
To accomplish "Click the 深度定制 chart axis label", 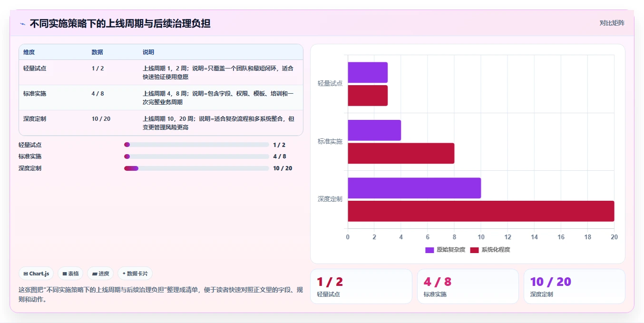I will point(330,199).
